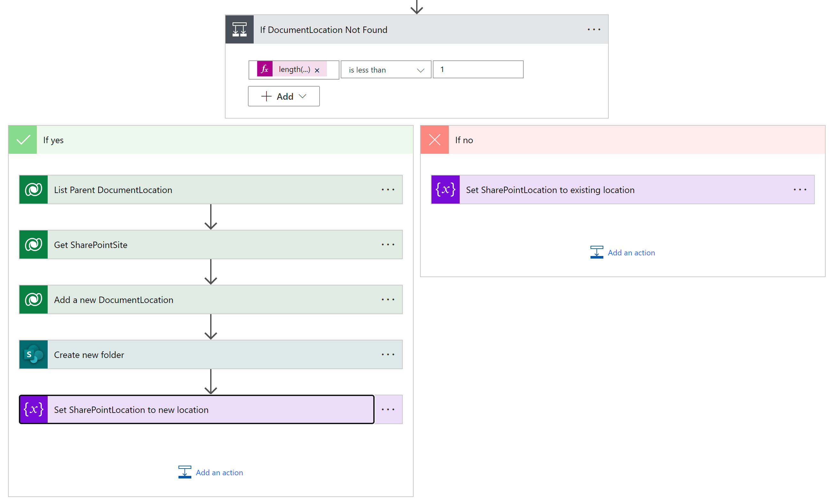
Task: Click SharePoint icon on Create new folder
Action: 34,354
